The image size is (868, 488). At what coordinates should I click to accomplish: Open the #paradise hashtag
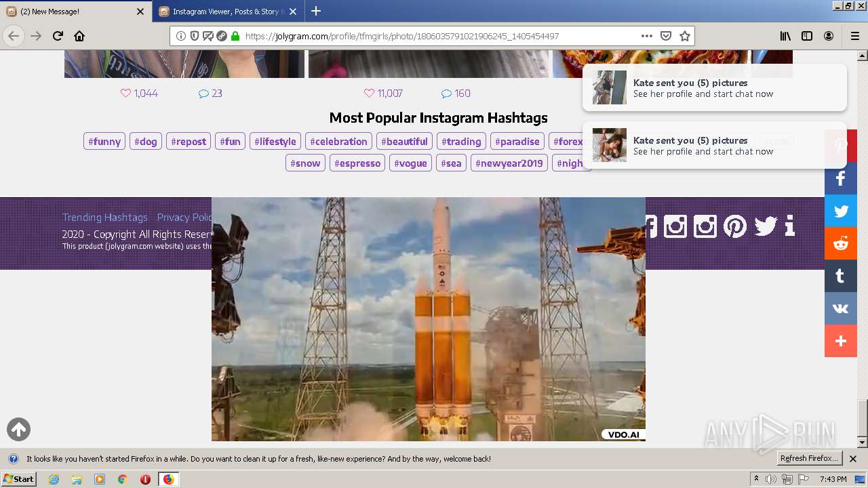517,142
